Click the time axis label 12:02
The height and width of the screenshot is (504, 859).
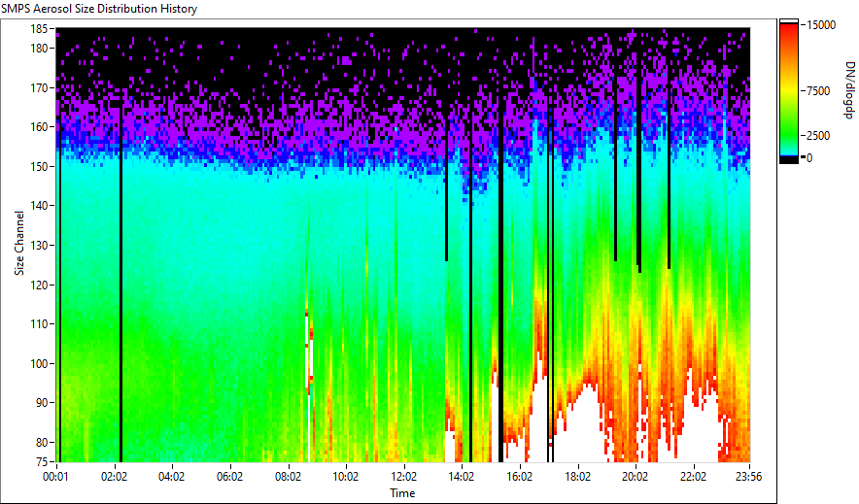tap(404, 477)
